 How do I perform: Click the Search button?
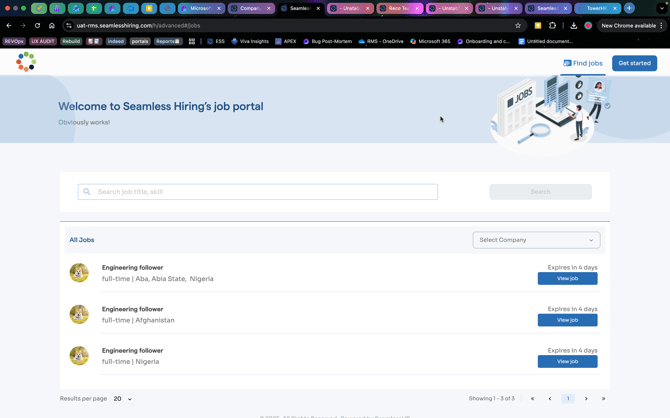coord(540,192)
